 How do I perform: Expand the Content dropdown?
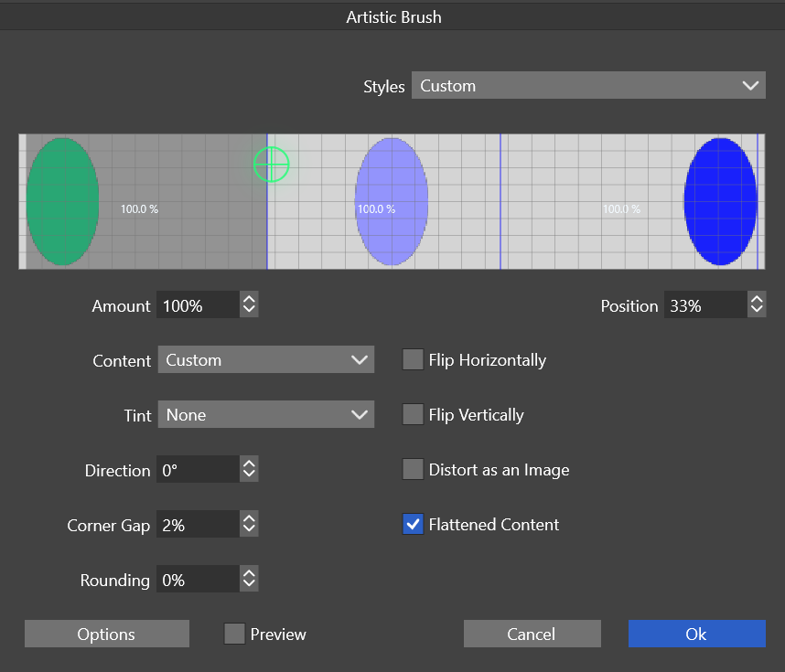pos(265,360)
